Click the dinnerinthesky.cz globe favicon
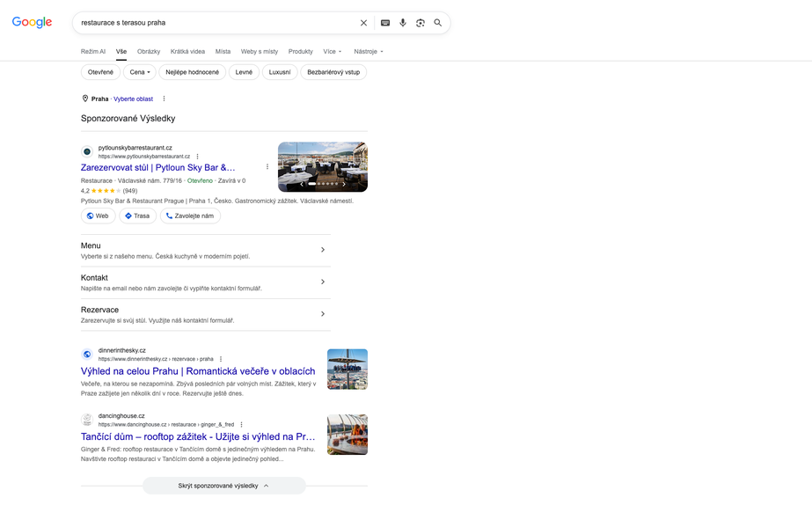Image resolution: width=812 pixels, height=505 pixels. coord(87,355)
